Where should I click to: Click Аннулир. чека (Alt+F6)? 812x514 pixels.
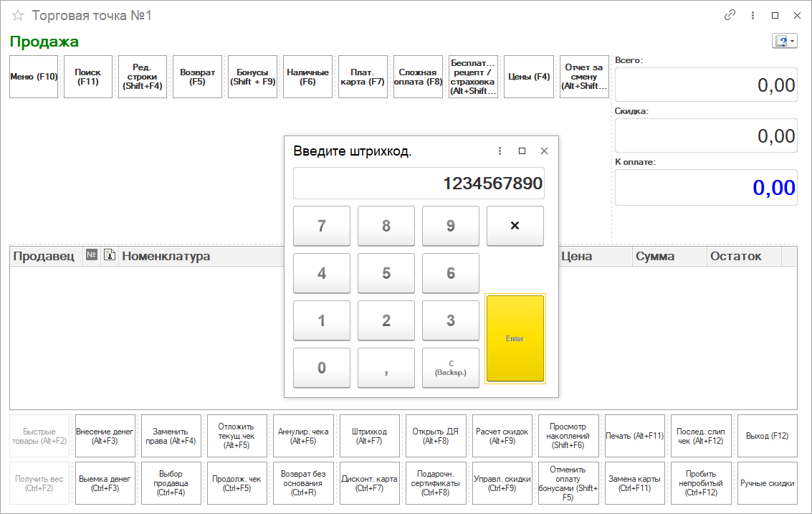(303, 436)
